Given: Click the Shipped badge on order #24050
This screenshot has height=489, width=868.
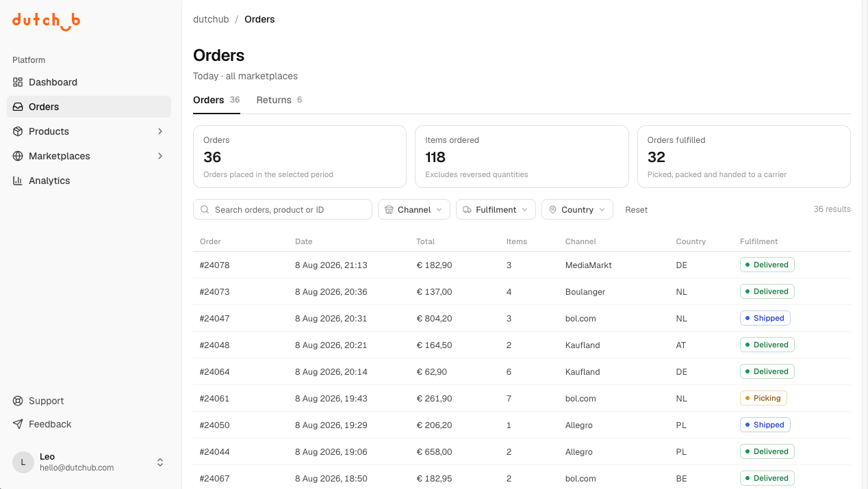Looking at the screenshot, I should tap(765, 425).
